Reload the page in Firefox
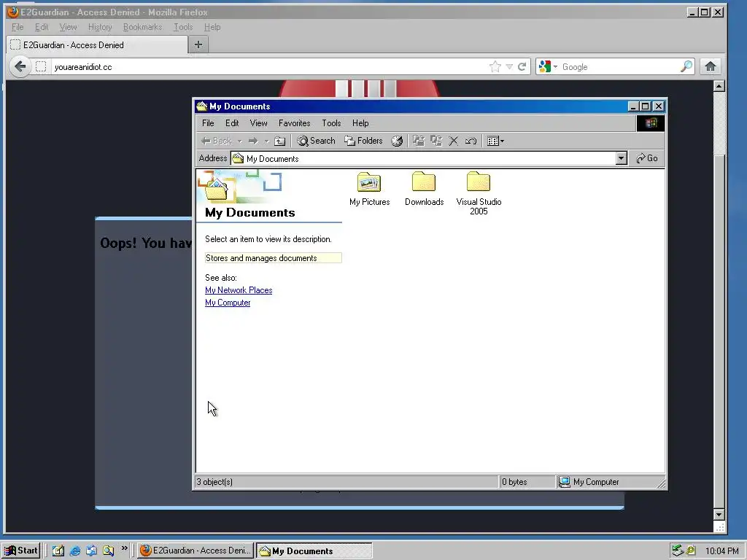747x560 pixels. [x=522, y=66]
